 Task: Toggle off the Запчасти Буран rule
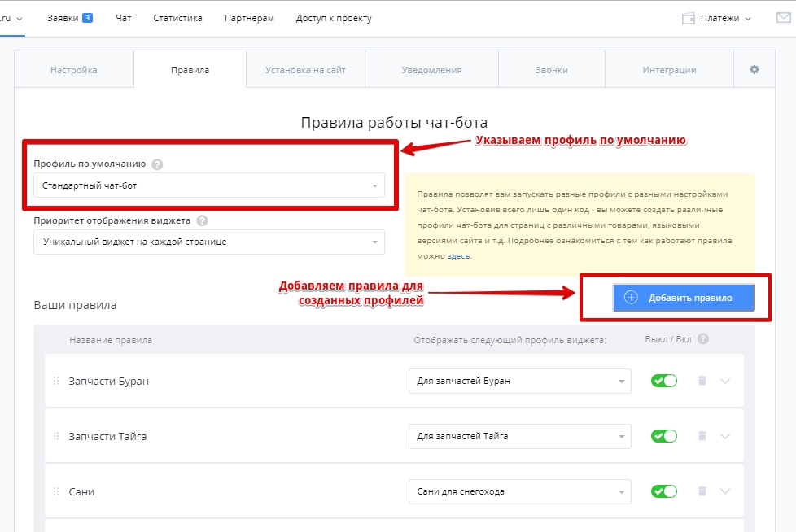(x=664, y=381)
